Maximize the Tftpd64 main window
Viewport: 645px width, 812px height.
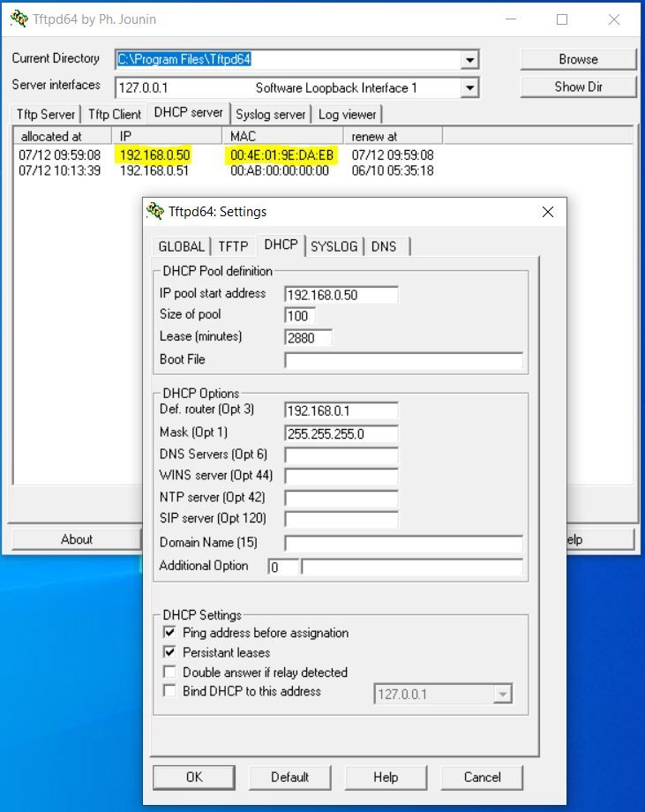(x=562, y=19)
